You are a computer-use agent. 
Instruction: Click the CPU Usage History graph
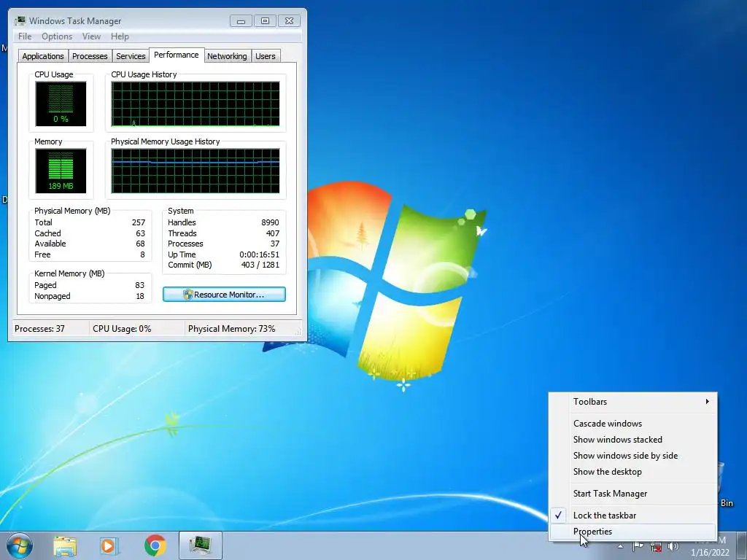[196, 104]
